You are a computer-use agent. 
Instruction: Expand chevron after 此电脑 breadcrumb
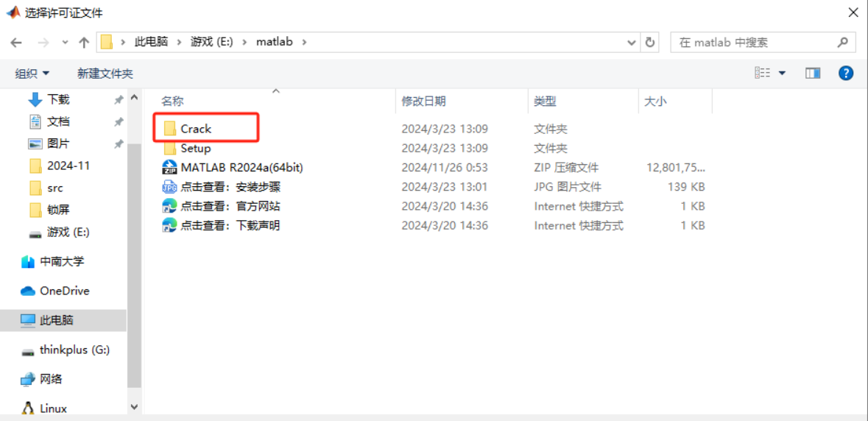179,42
